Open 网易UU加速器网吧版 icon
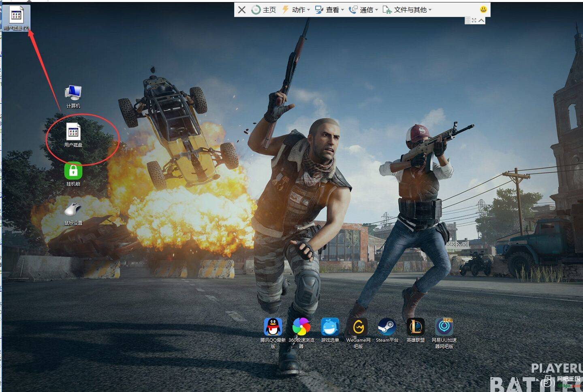 pyautogui.click(x=444, y=332)
